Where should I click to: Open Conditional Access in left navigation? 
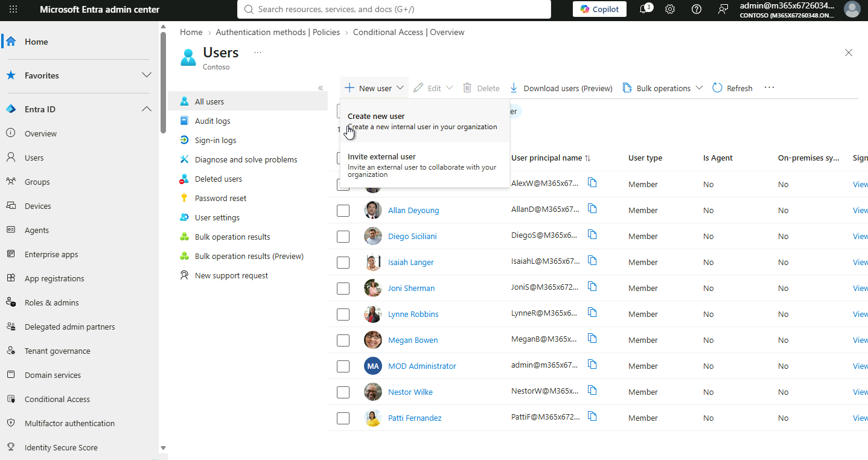[57, 399]
